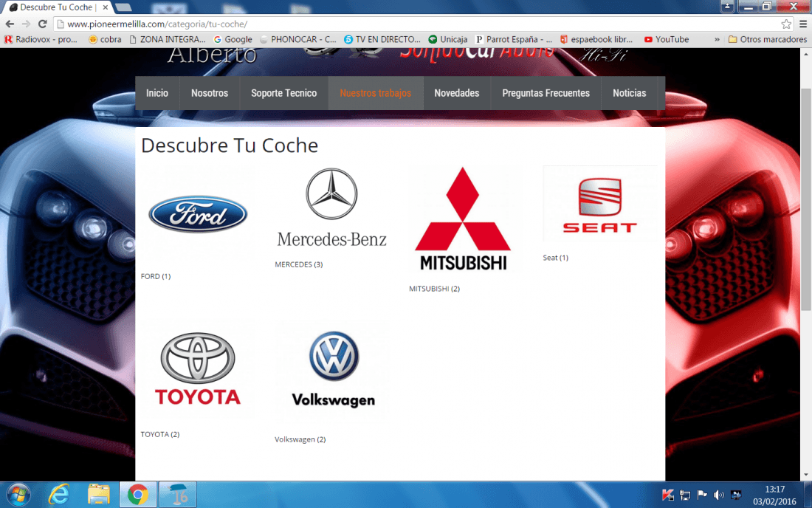812x508 pixels.
Task: Click the Mitsubishi logo image
Action: pyautogui.click(x=463, y=219)
